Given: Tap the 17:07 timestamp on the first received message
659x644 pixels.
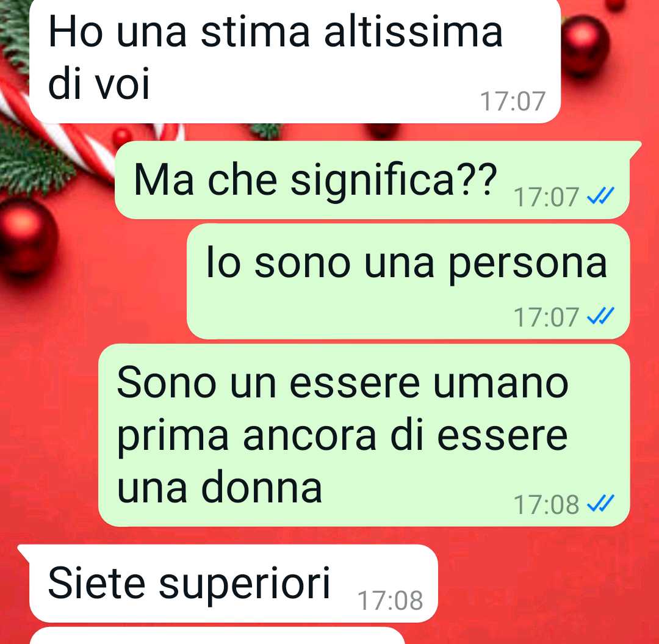Looking at the screenshot, I should pos(513,101).
